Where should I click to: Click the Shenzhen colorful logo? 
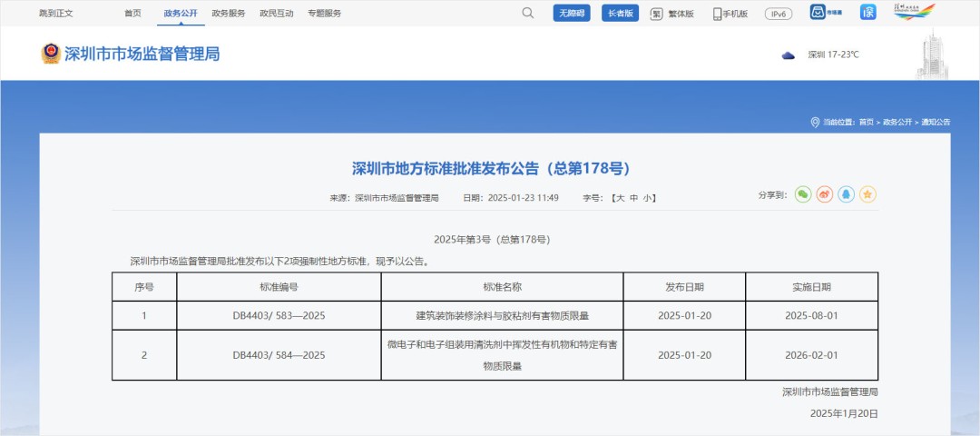[x=914, y=13]
